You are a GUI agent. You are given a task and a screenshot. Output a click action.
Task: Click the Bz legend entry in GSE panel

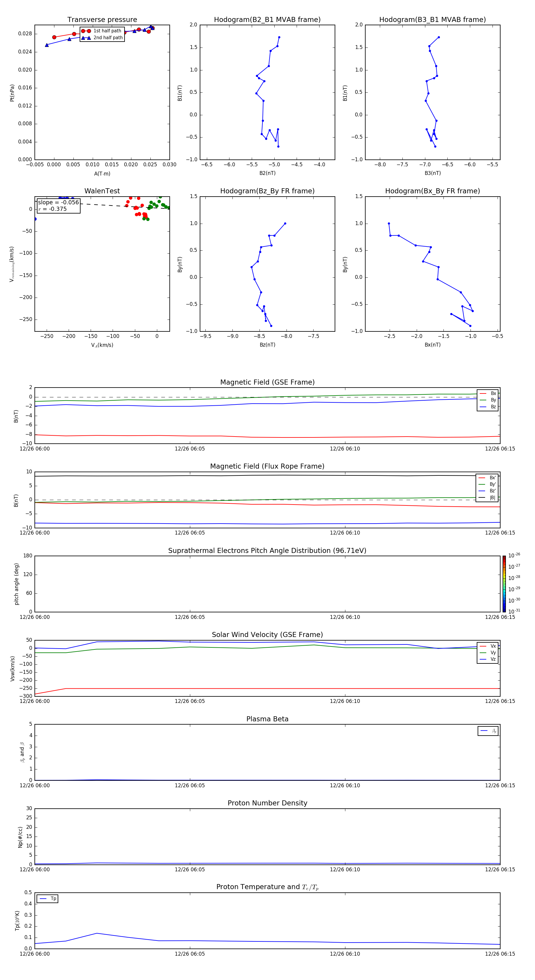488,407
